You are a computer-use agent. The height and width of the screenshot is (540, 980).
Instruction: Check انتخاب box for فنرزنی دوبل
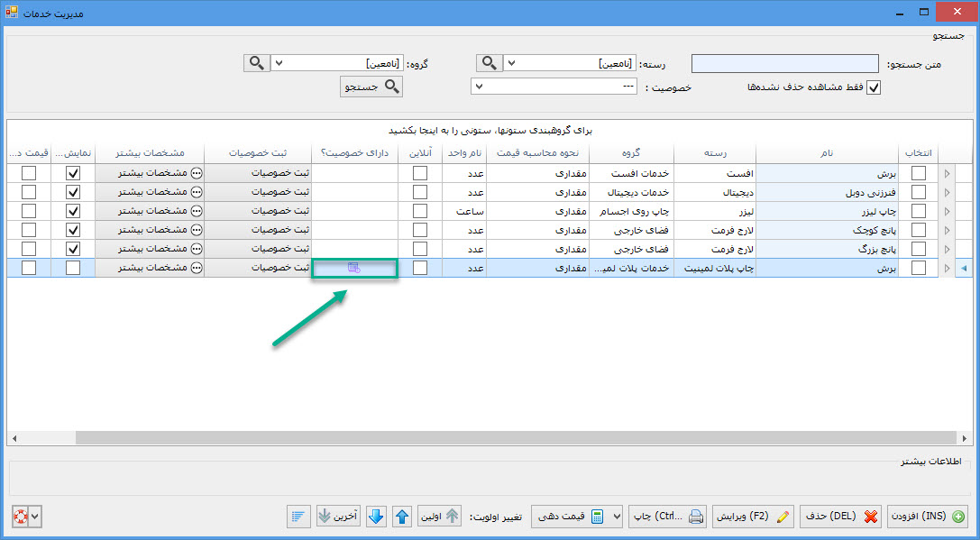coord(918,193)
